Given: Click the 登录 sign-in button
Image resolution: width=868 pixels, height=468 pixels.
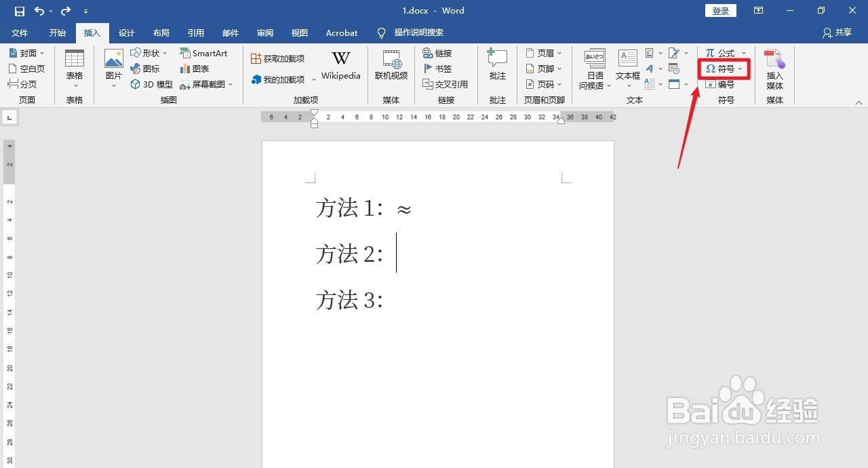Looking at the screenshot, I should (720, 10).
